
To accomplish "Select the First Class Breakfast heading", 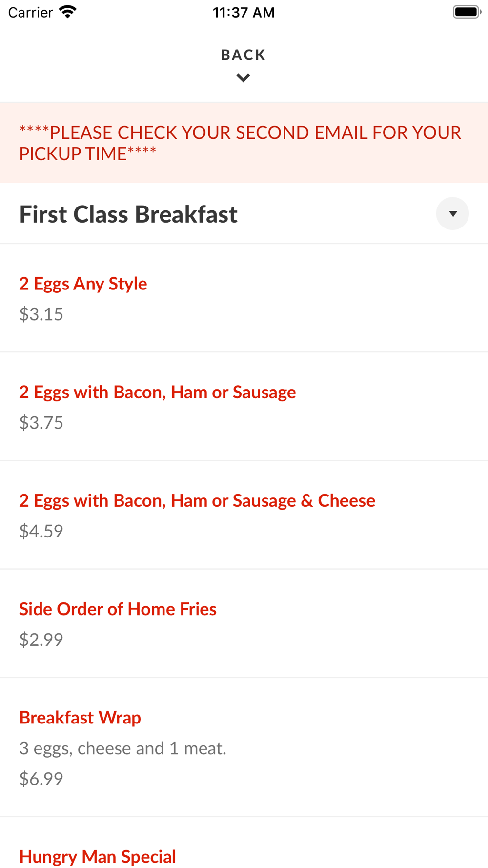I will tap(128, 214).
